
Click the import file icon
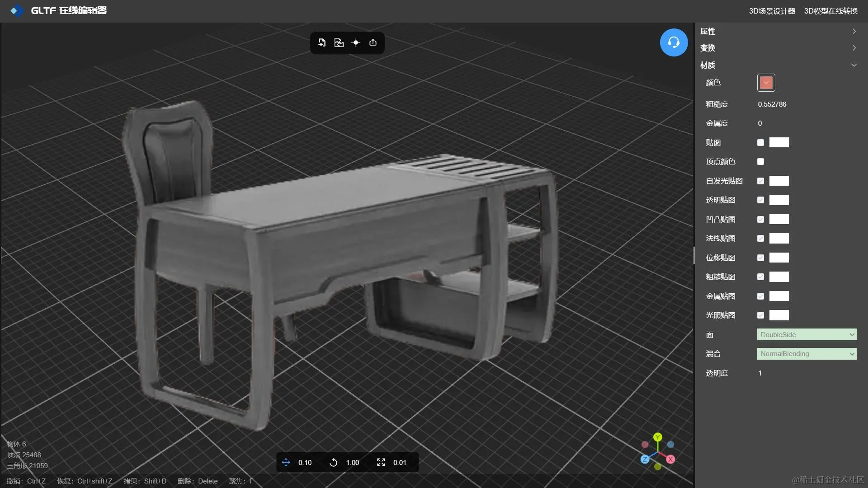(322, 42)
